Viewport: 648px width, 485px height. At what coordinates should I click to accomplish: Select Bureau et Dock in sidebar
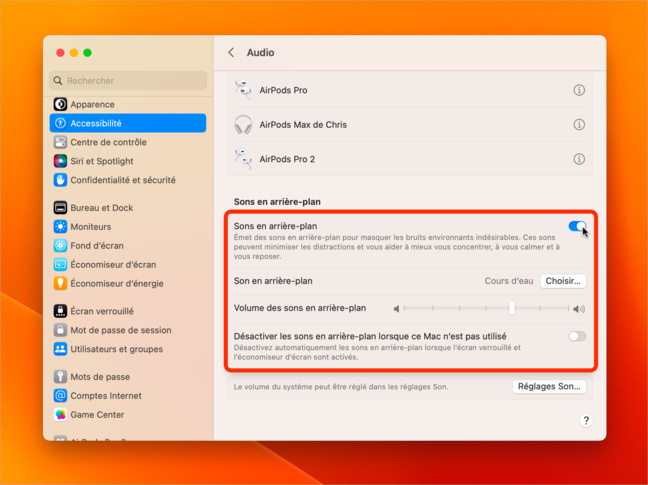click(128, 208)
